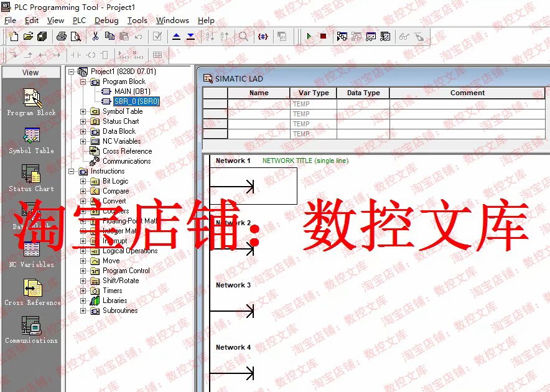This screenshot has height=392, width=550.
Task: Select Program Control instruction folder
Action: click(126, 271)
